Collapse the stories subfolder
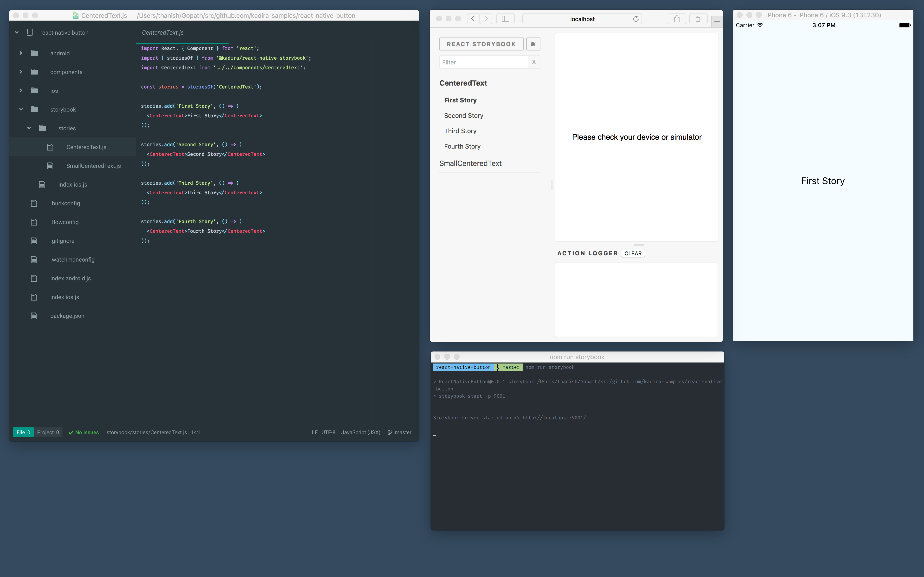Screen dimensions: 924x577 pyautogui.click(x=29, y=128)
